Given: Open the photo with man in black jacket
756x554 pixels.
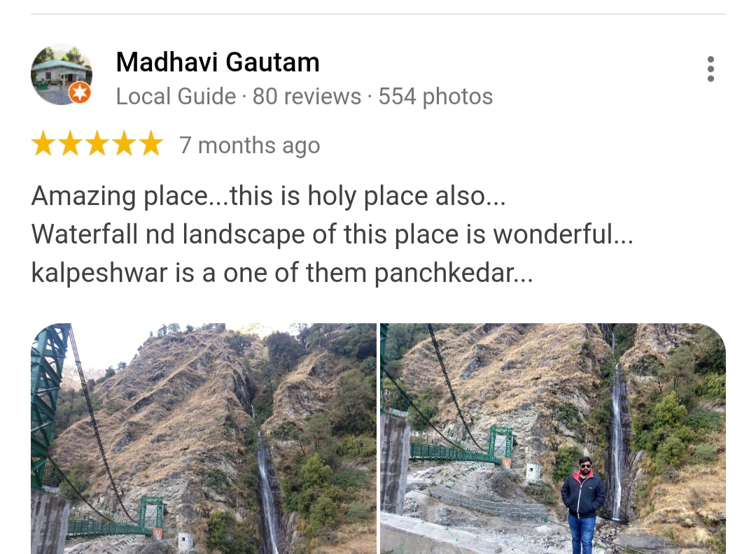Looking at the screenshot, I should click(x=553, y=439).
